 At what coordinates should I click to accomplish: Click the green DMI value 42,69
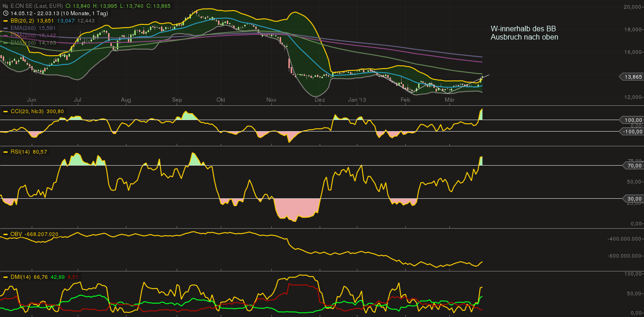(x=57, y=277)
